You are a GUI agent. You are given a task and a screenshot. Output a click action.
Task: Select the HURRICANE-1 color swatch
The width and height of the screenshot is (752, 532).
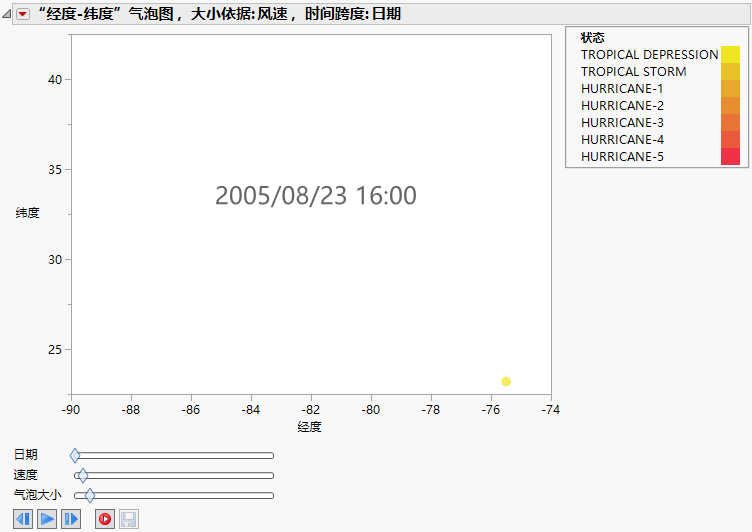click(730, 89)
